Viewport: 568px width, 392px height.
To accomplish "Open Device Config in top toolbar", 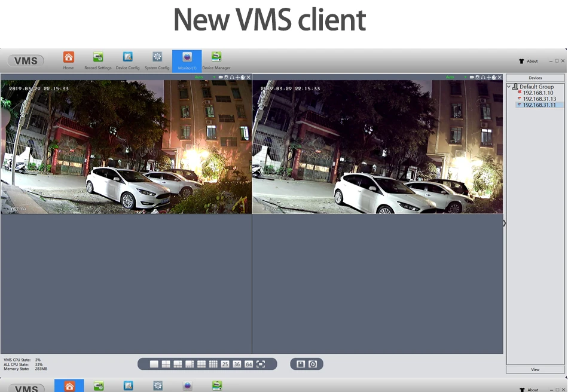I will coord(127,61).
